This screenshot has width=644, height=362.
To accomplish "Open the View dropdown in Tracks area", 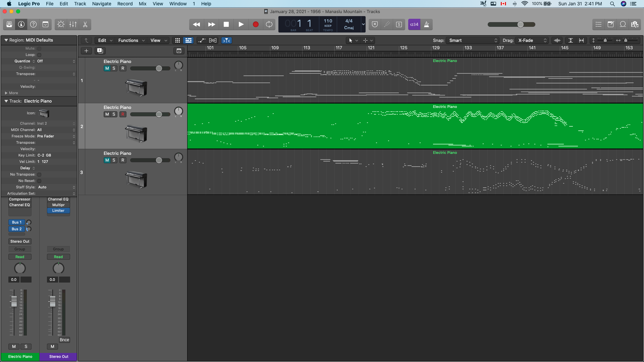I will click(x=159, y=41).
